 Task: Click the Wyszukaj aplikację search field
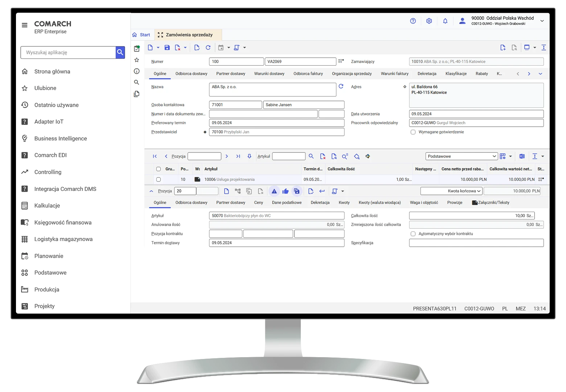click(x=68, y=52)
